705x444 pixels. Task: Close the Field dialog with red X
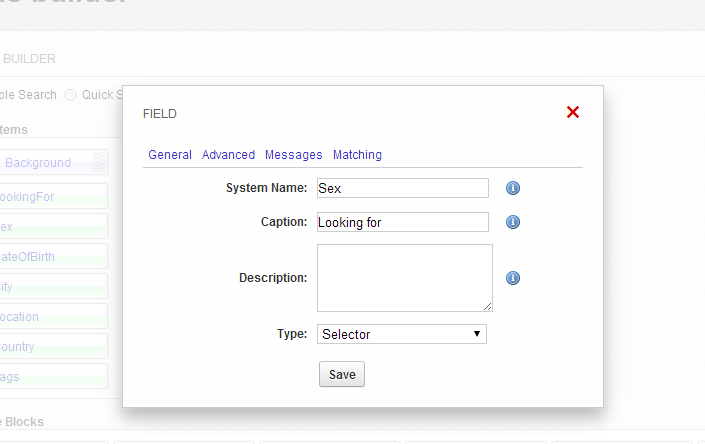573,112
